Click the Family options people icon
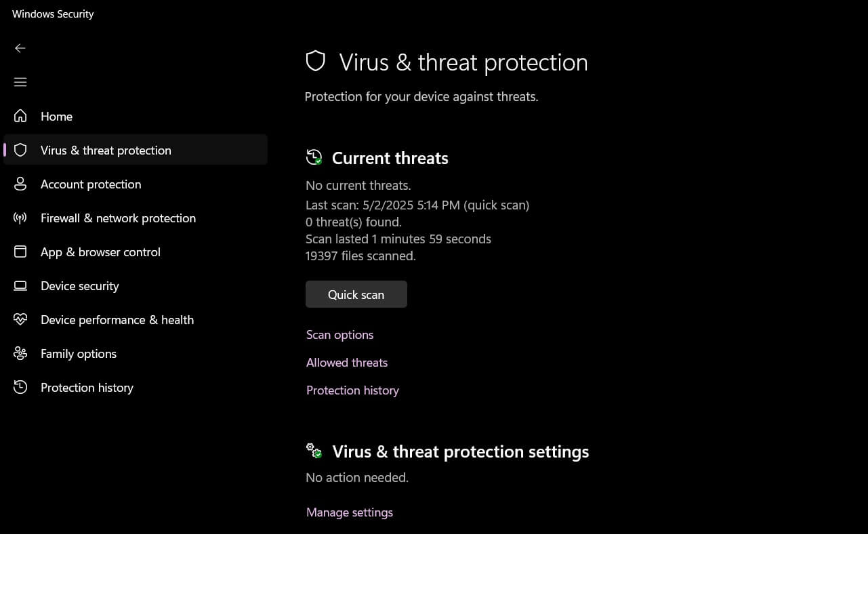 pyautogui.click(x=20, y=353)
